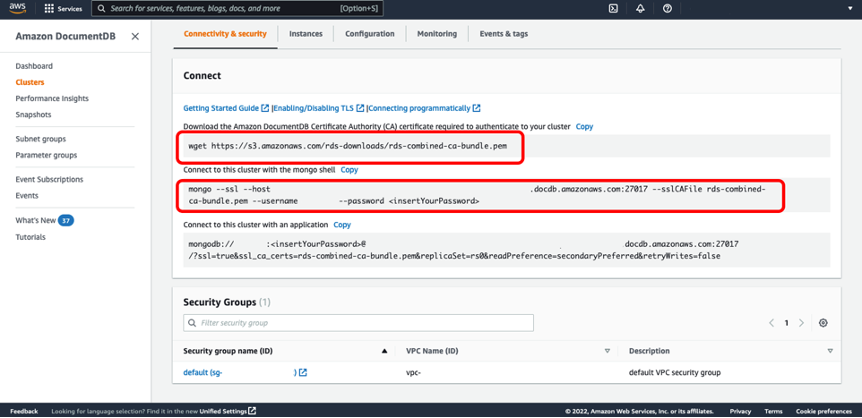Open Unified Settings external link icon
The image size is (862, 418).
point(252,411)
